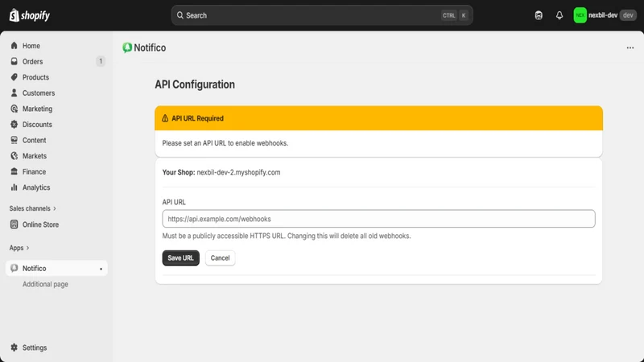Click shop domain nexbil-dev-2.myshopify.com
The image size is (644, 362).
point(238,172)
